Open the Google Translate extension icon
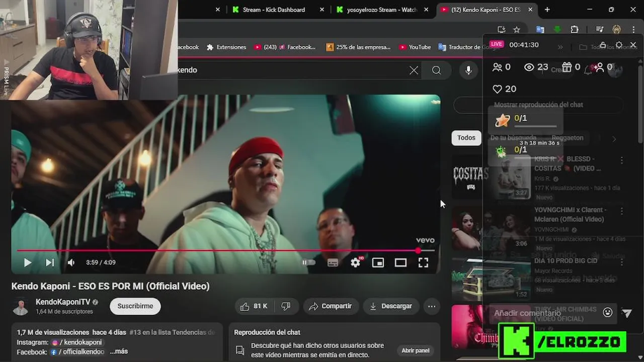This screenshot has height=362, width=644. 540,30
